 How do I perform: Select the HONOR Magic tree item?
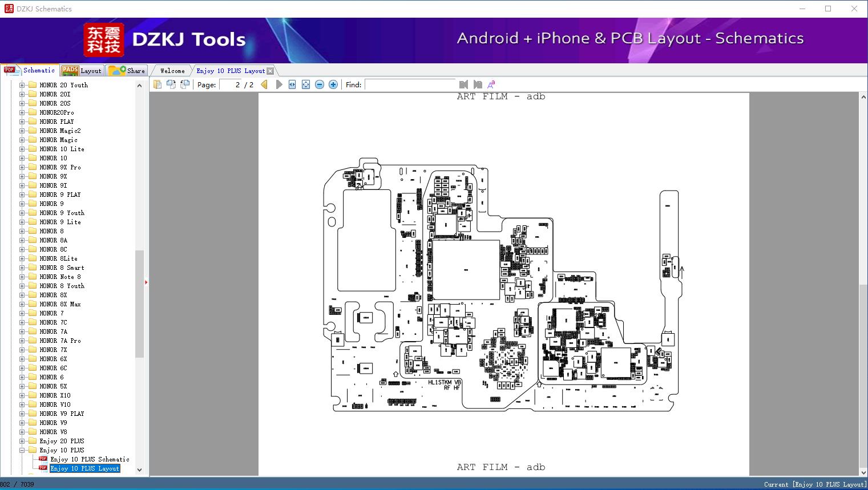(x=58, y=140)
